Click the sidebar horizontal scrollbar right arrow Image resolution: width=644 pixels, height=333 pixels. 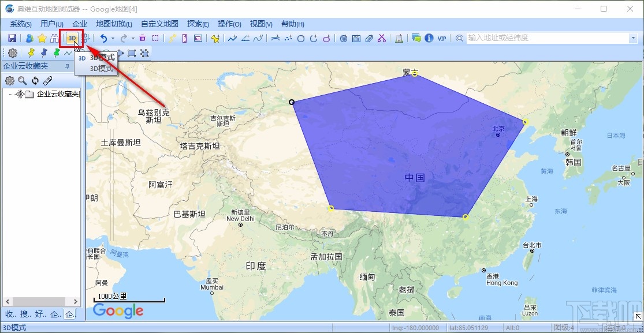point(76,301)
